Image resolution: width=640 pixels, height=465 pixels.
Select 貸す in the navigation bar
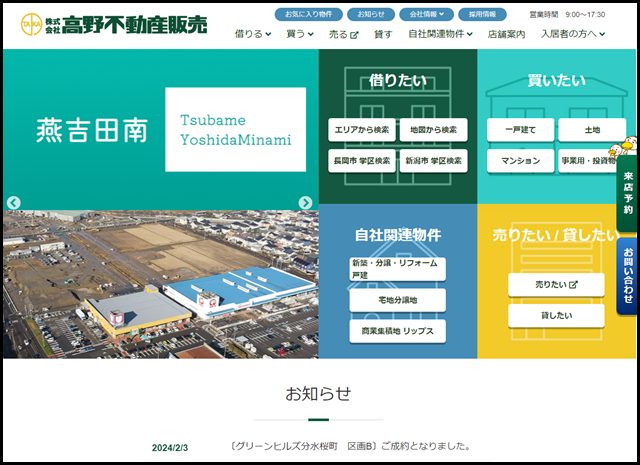[383, 35]
